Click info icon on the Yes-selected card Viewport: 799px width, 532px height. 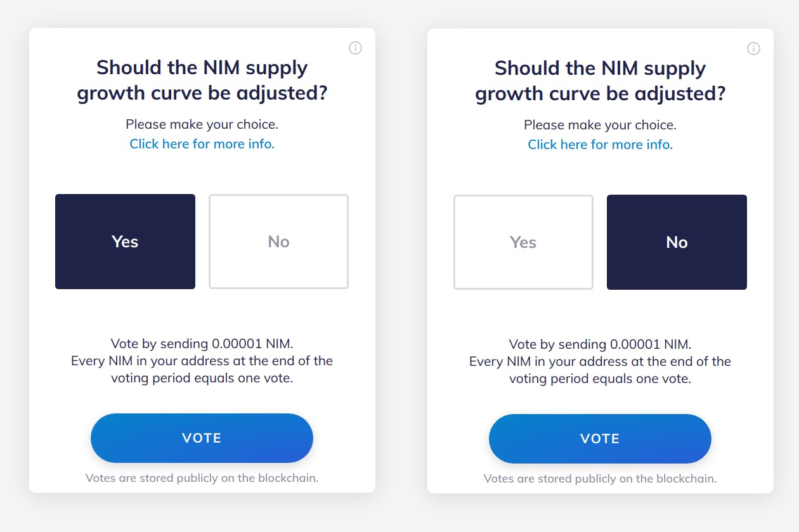pos(355,48)
